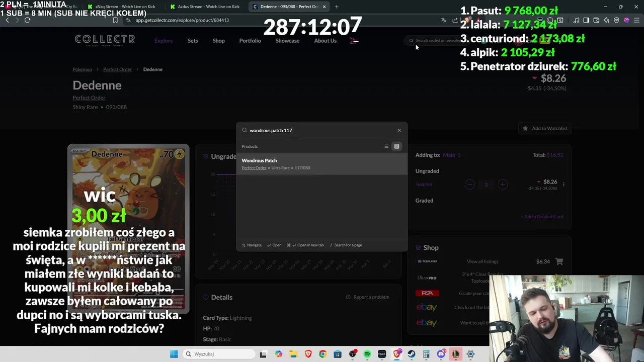Open the Holofoil row three-dot menu
Viewport: 644px width, 362px height.
click(563, 185)
